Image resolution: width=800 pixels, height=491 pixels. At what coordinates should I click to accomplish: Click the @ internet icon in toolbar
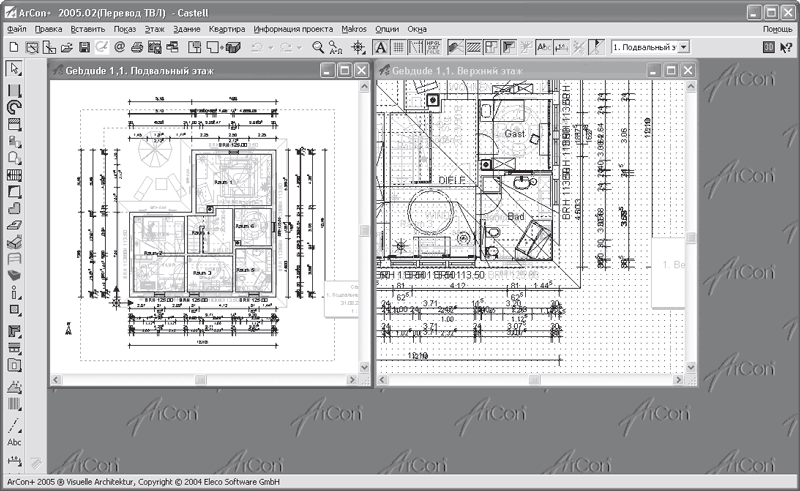coord(119,47)
